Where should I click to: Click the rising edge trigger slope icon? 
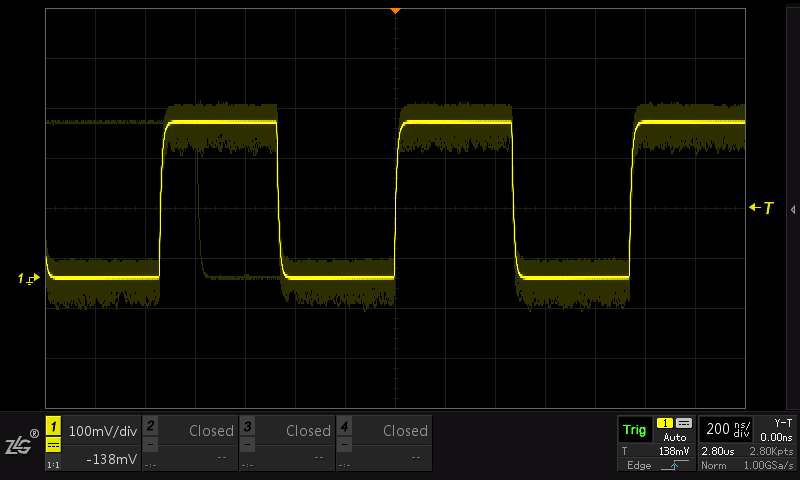point(673,465)
